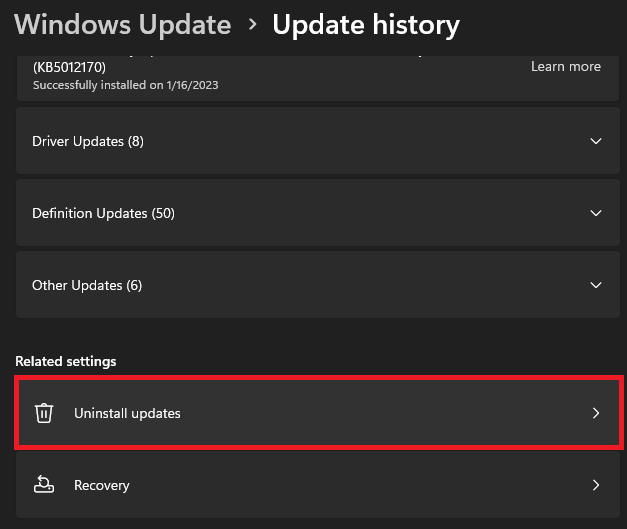
Task: Click the trash icon beside Uninstall updates
Action: click(x=43, y=413)
